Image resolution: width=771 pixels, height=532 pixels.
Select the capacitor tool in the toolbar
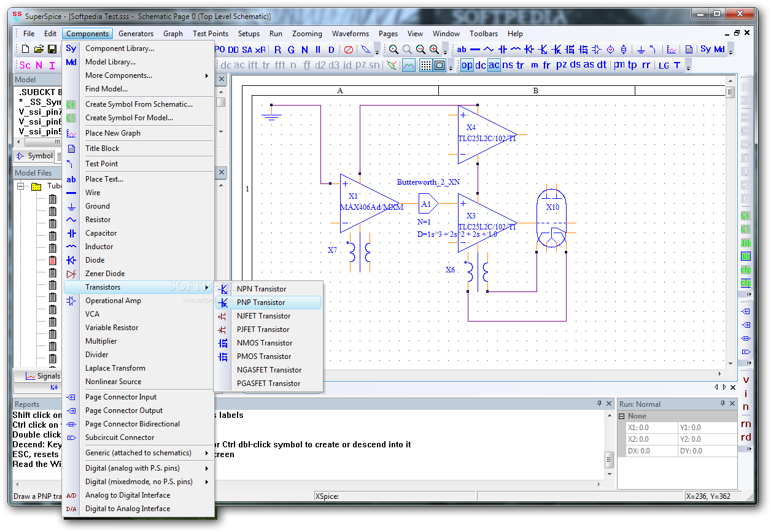click(x=503, y=49)
